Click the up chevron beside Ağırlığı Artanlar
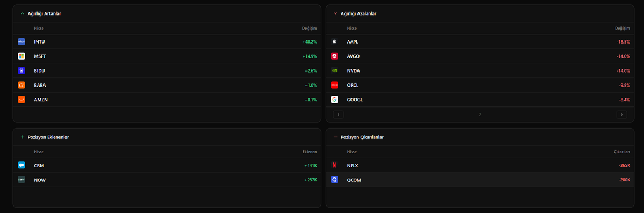644x213 pixels. click(x=22, y=13)
